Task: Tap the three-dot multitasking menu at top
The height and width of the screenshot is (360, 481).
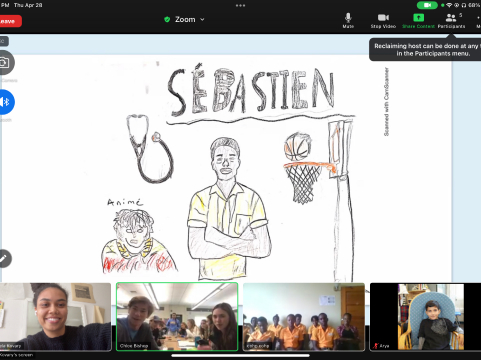Action: tap(240, 5)
